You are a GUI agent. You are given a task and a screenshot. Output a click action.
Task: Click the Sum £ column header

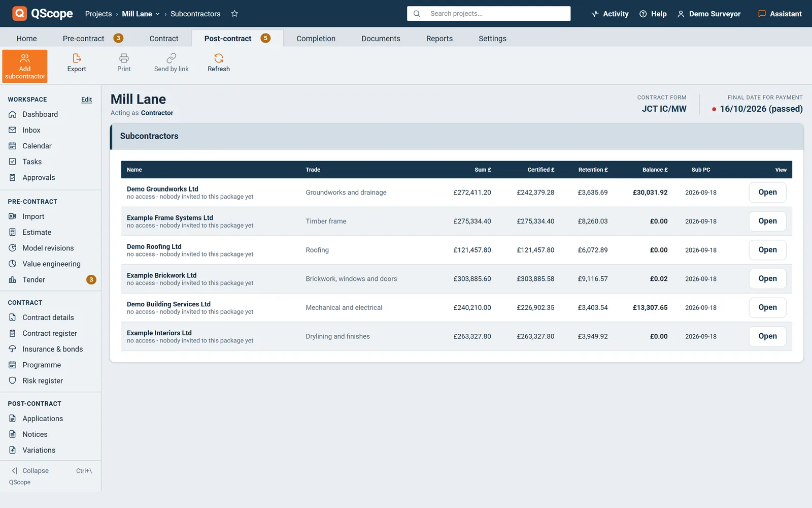483,170
